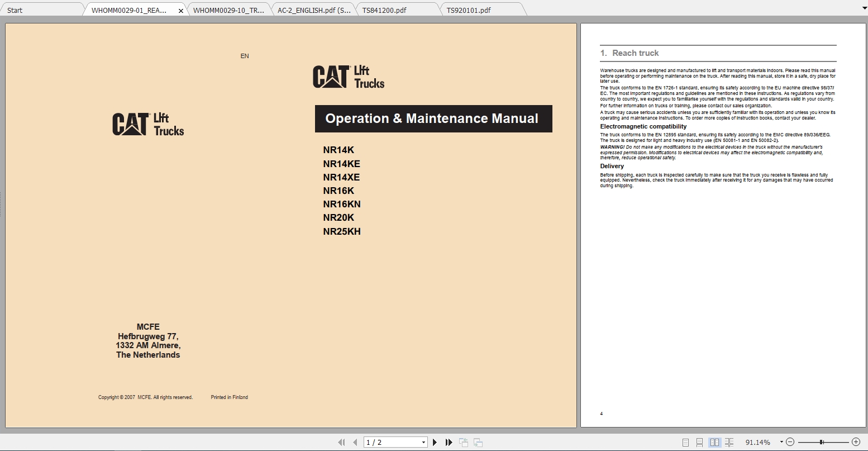Screen dimensions: 868x451
Task: Enable two-page continuous layout
Action: (x=729, y=441)
